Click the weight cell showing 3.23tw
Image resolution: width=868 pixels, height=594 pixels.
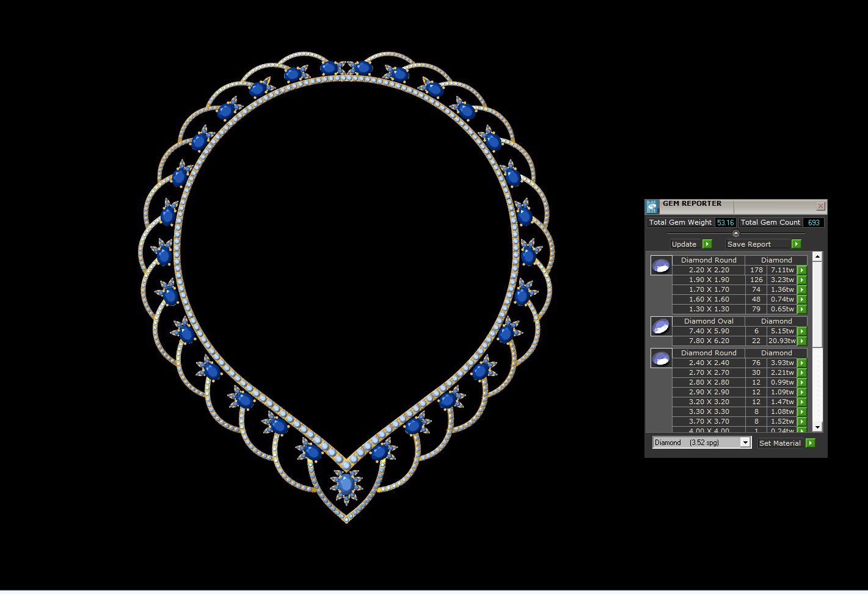(x=782, y=280)
